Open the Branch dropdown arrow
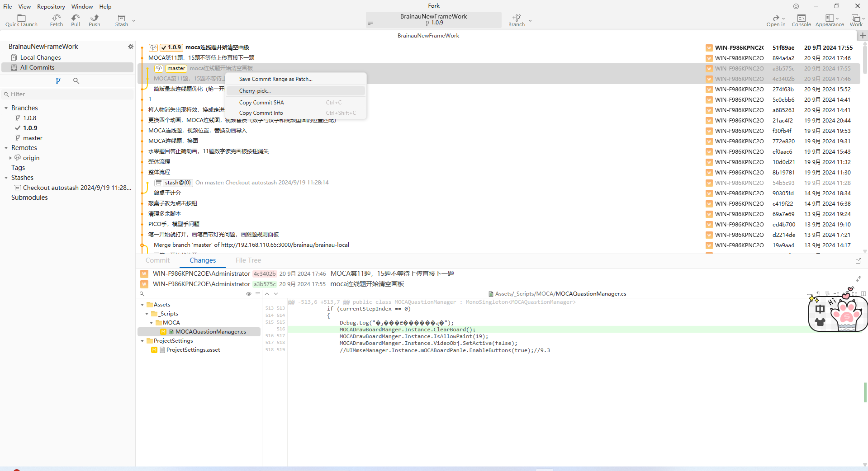Image resolution: width=868 pixels, height=471 pixels. pos(530,21)
